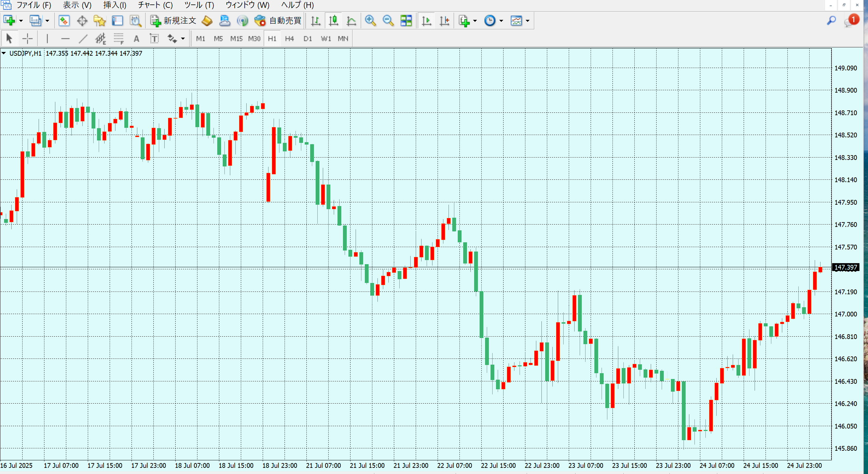Open the チャート (C) menu
This screenshot has height=474, width=868.
click(x=155, y=5)
